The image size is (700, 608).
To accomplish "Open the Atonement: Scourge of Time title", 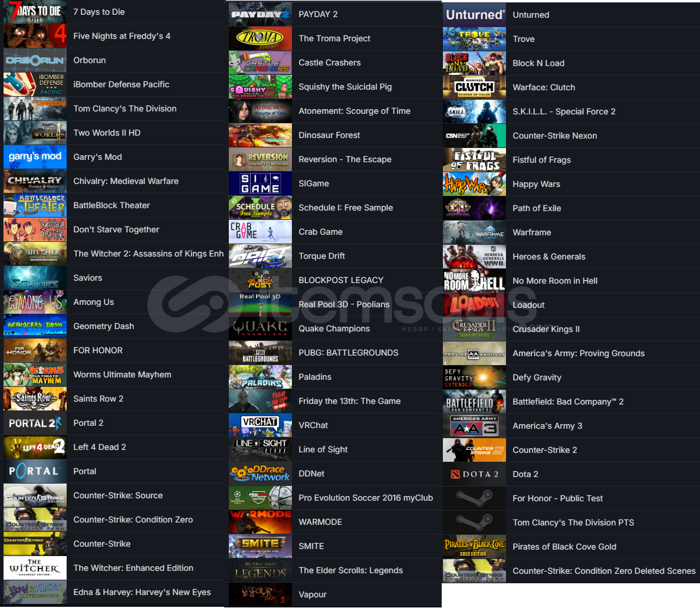I will 354,111.
